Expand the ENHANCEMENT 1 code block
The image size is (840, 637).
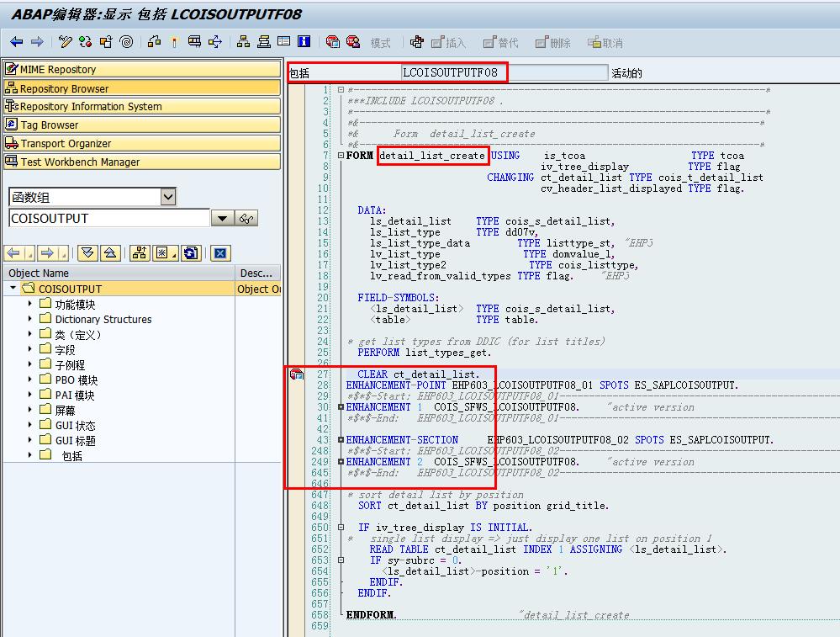click(341, 407)
